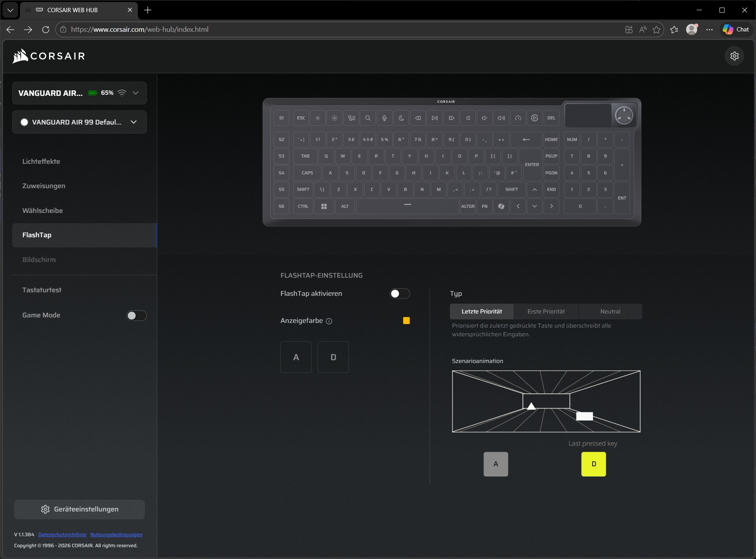Open the Lichteffekte menu item
The image size is (756, 559).
(41, 161)
